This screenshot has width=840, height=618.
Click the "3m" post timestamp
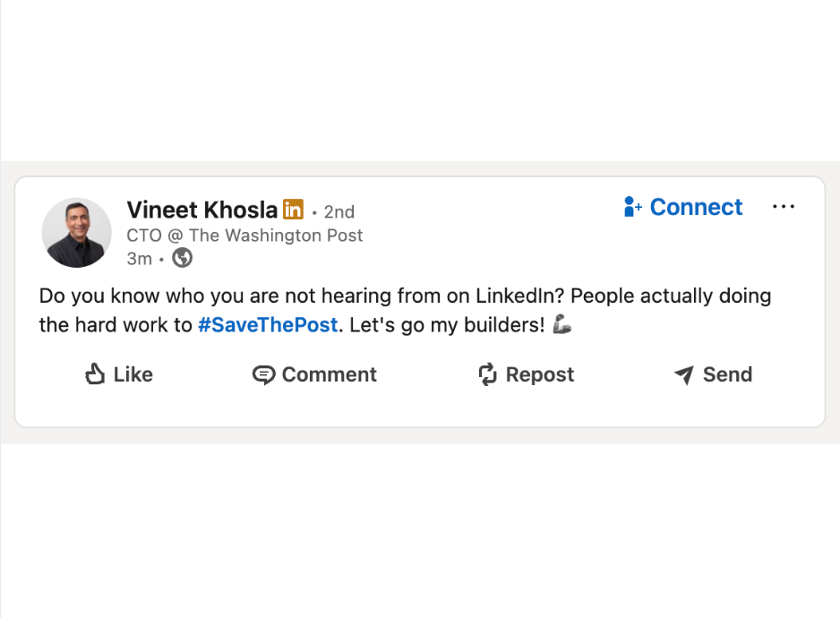(x=139, y=259)
